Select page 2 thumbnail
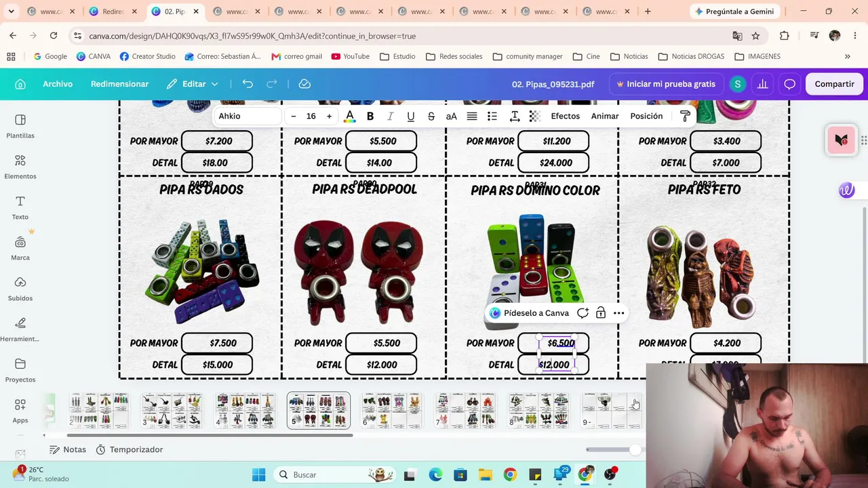The image size is (868, 488). coord(99,411)
